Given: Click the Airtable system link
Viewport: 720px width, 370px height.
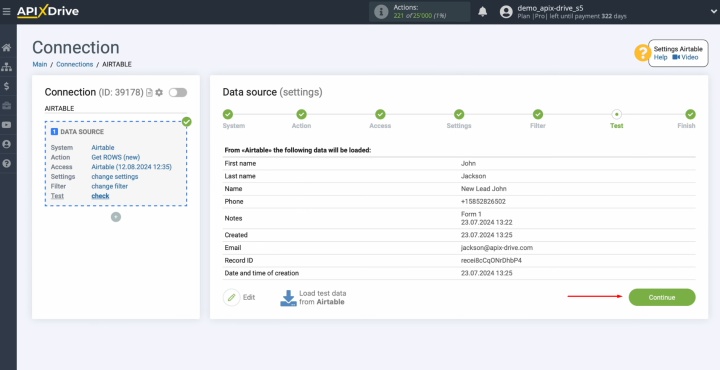Looking at the screenshot, I should 103,148.
